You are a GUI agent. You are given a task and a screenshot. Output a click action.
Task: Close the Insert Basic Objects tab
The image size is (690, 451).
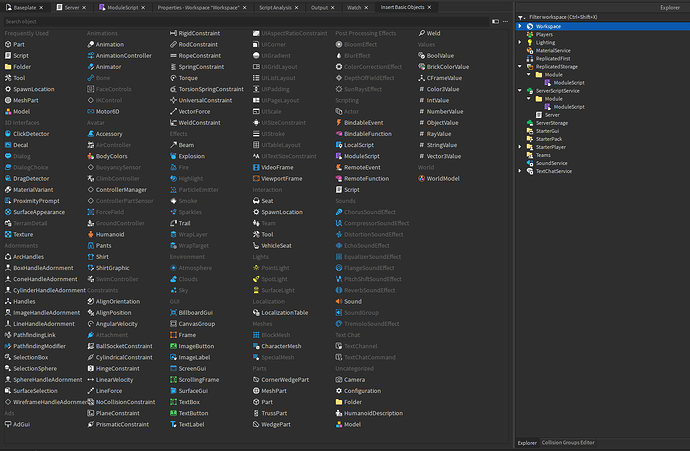(429, 7)
